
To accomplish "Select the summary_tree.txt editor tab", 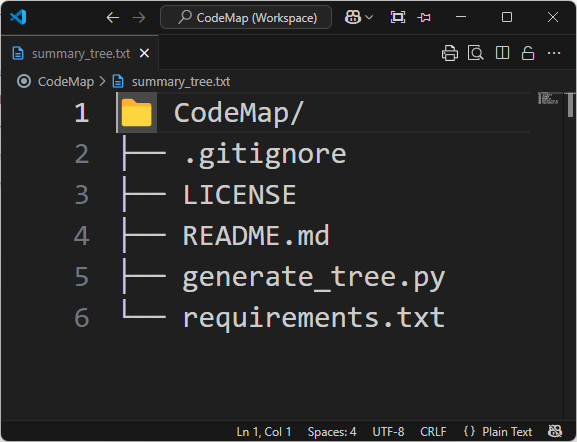I will [x=80, y=53].
